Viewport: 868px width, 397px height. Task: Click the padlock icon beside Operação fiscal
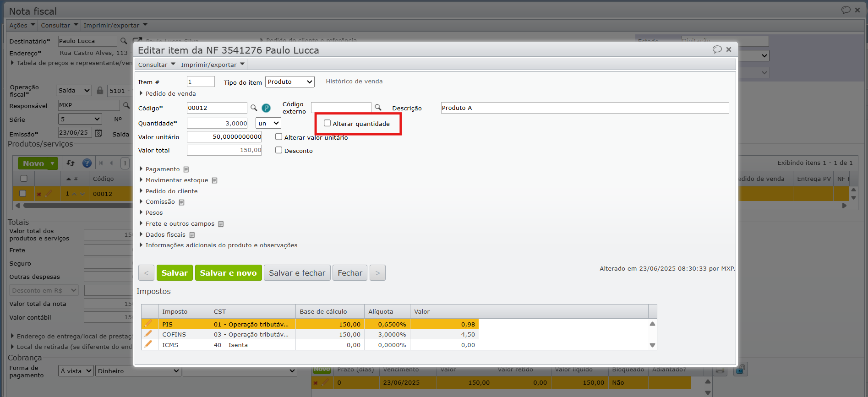coord(100,90)
